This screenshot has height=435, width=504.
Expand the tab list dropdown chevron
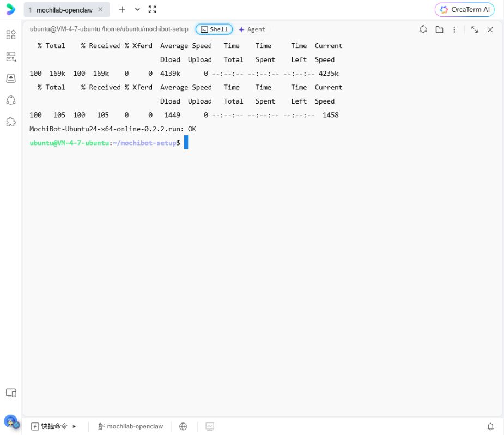point(137,9)
